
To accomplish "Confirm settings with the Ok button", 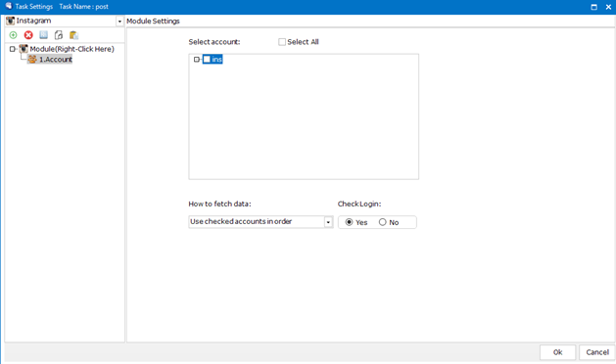I will pos(557,352).
